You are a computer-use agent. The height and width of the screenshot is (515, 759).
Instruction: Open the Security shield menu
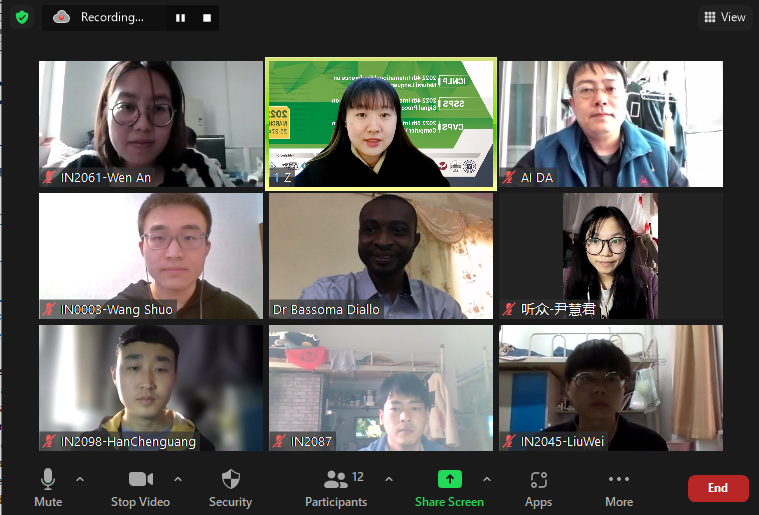tap(230, 487)
